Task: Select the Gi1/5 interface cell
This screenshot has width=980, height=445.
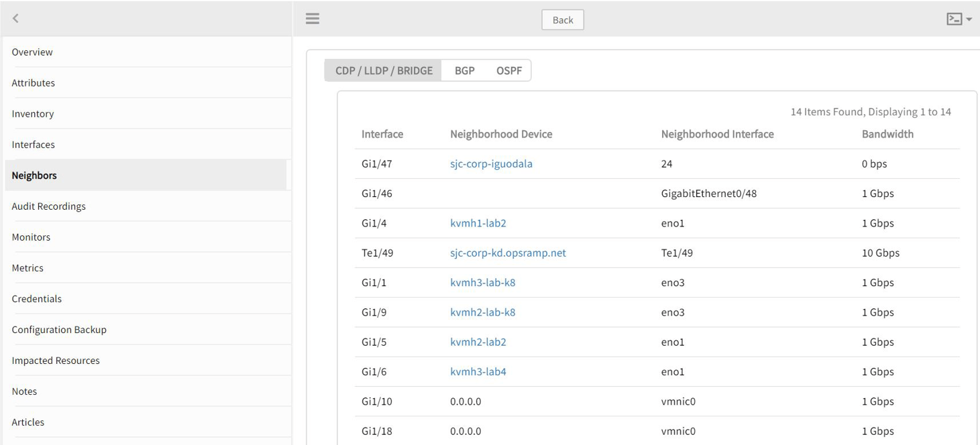Action: (374, 342)
